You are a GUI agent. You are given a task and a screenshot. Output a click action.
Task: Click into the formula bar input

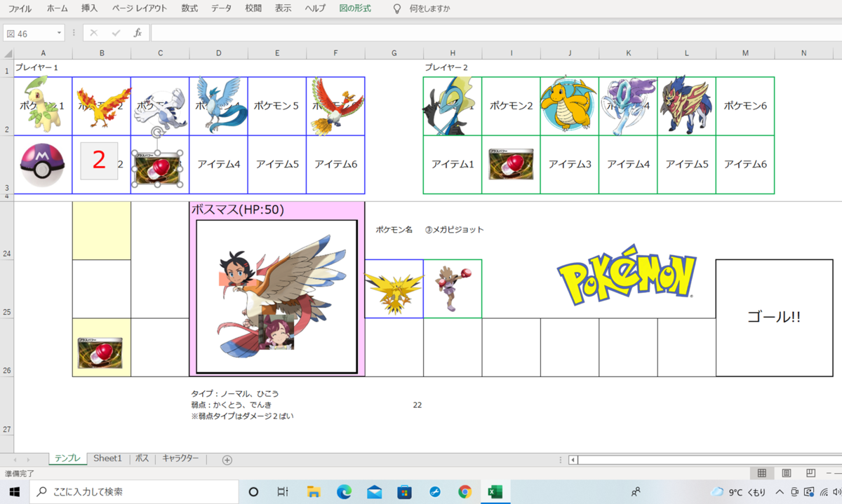[495, 33]
